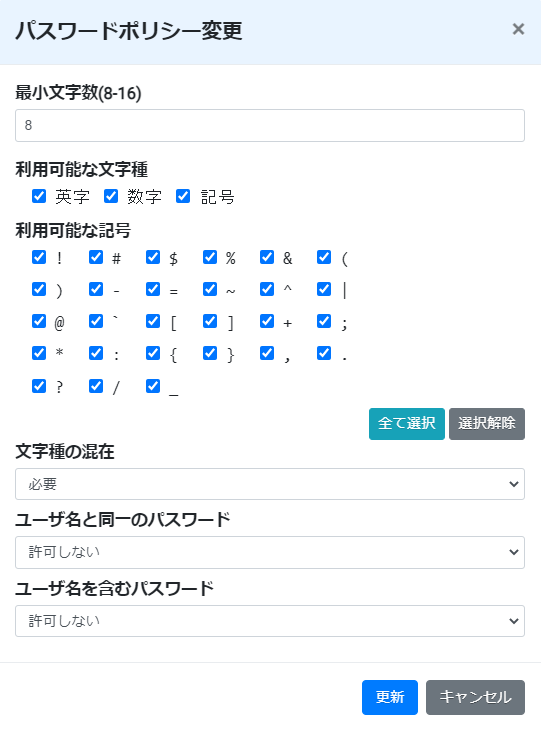Disable the 記号 character type checkbox
Image resolution: width=541 pixels, height=732 pixels.
(183, 196)
